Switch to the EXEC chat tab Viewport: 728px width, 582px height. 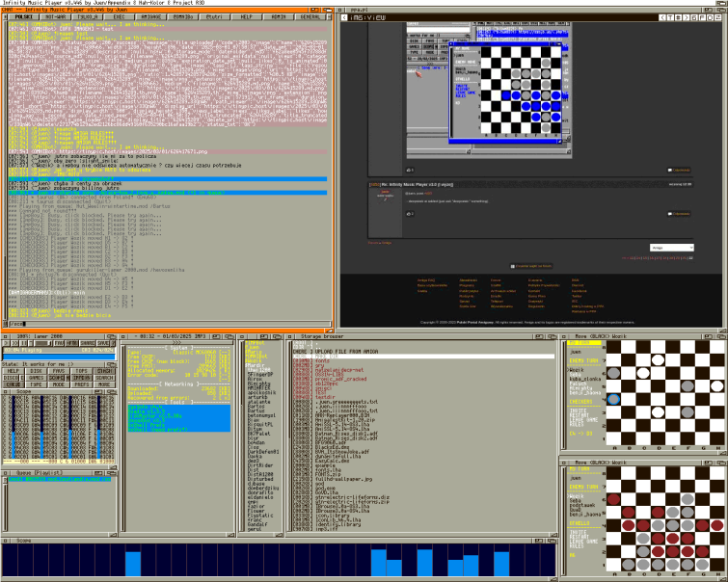120,16
